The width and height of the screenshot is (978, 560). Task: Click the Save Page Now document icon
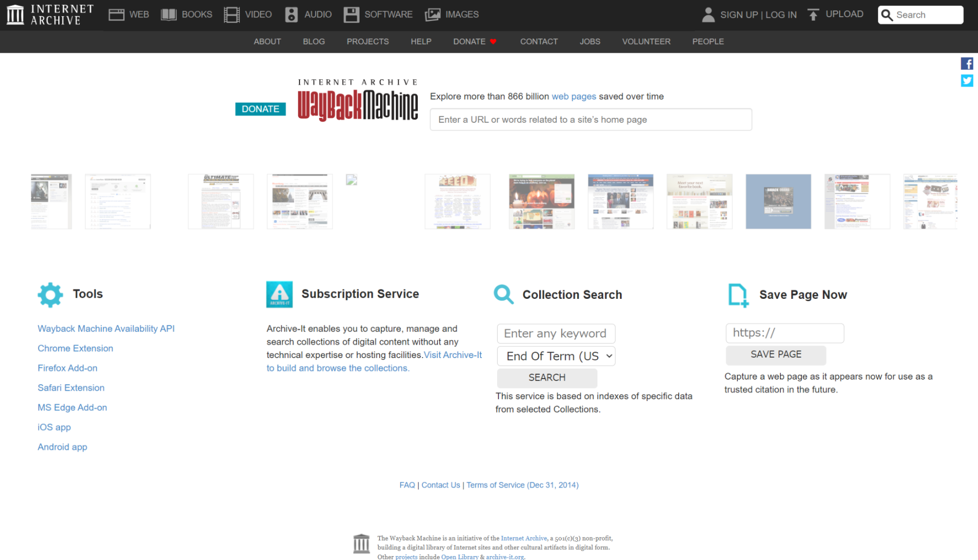click(738, 295)
